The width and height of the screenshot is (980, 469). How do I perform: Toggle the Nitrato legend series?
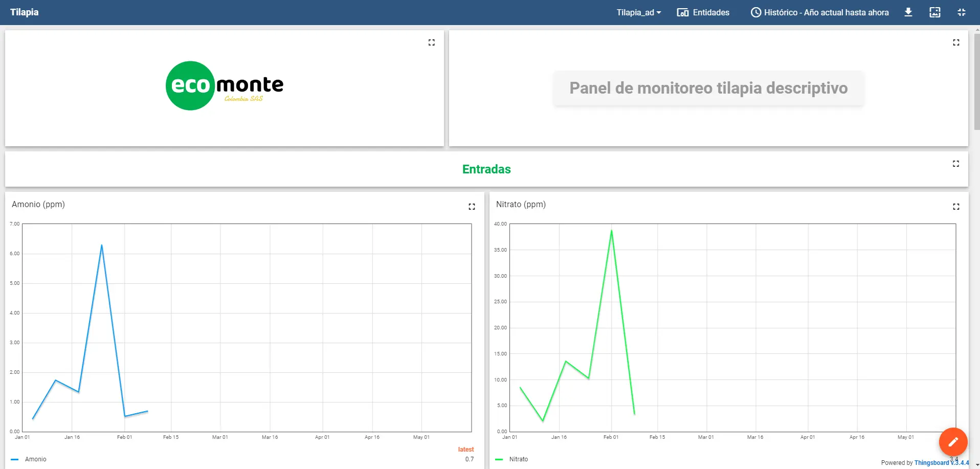pos(512,459)
